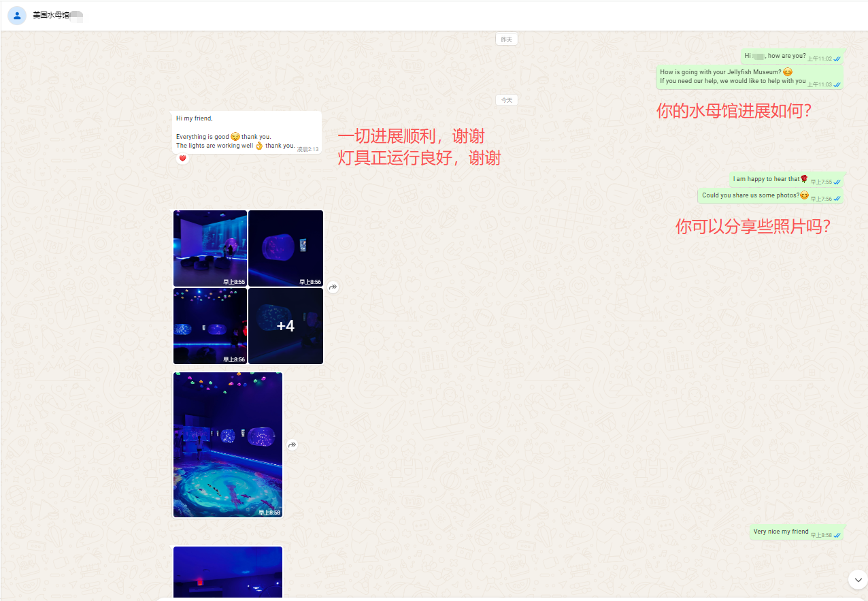Forward the four-photo album using share arrow
This screenshot has width=868, height=601.
point(333,287)
